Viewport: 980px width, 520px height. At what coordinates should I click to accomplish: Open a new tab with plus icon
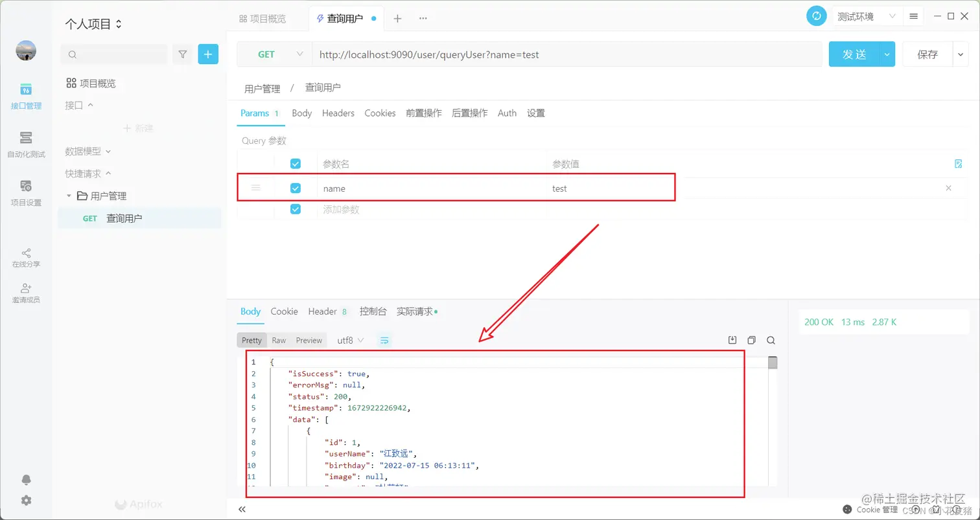(397, 19)
